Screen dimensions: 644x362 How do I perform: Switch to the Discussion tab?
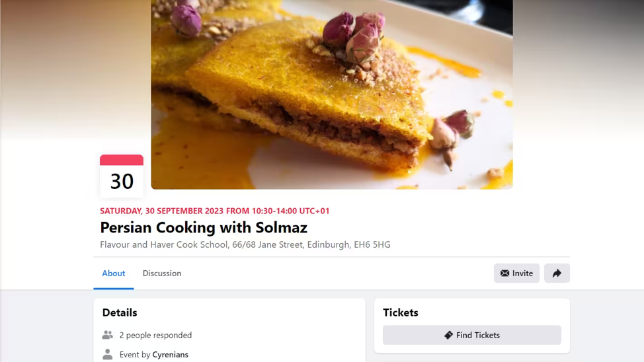click(x=162, y=273)
